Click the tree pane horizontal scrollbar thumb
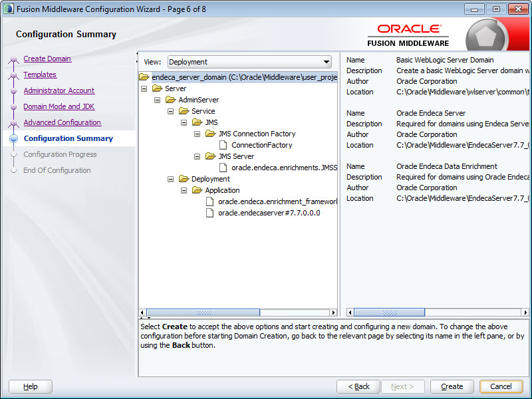The width and height of the screenshot is (532, 399). pyautogui.click(x=203, y=313)
